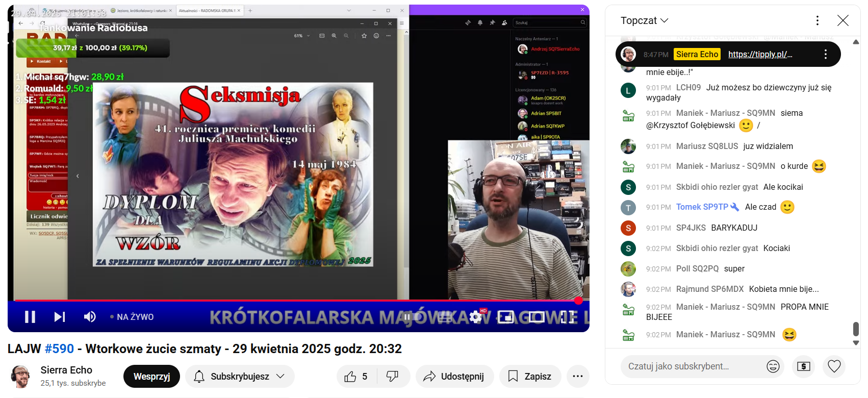Open chat options three-dot menu
Image resolution: width=868 pixels, height=398 pixels.
point(818,20)
